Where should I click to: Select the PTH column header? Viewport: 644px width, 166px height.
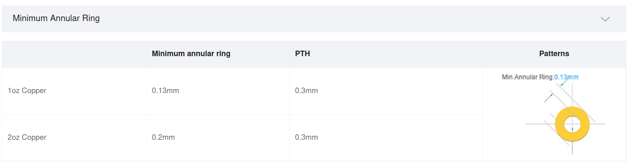pyautogui.click(x=302, y=54)
